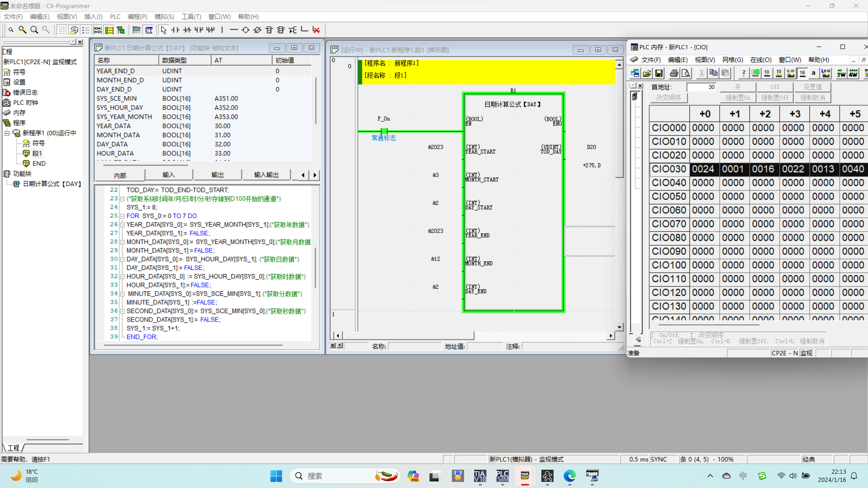The height and width of the screenshot is (488, 868).
Task: Toggle the grid dots display button
Action: 62,30
